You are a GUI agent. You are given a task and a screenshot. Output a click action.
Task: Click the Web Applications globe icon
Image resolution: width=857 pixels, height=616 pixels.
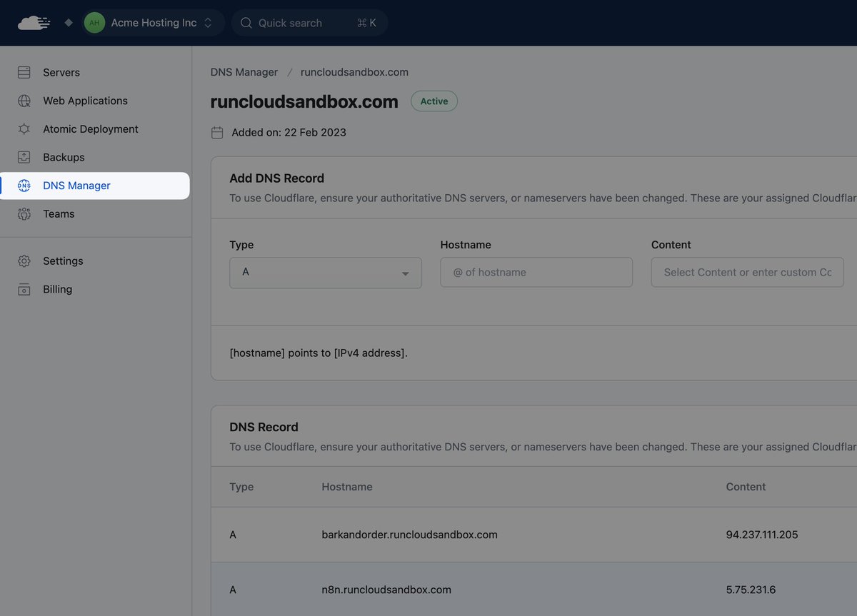24,101
